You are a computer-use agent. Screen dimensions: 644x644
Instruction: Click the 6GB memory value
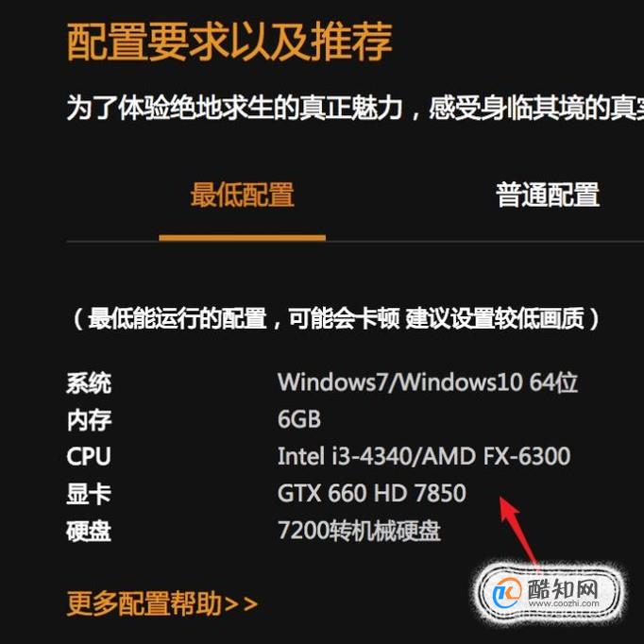coord(299,419)
